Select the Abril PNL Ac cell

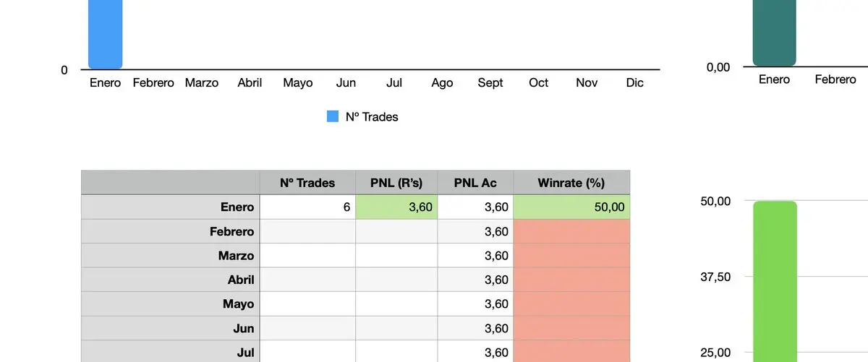click(x=475, y=280)
